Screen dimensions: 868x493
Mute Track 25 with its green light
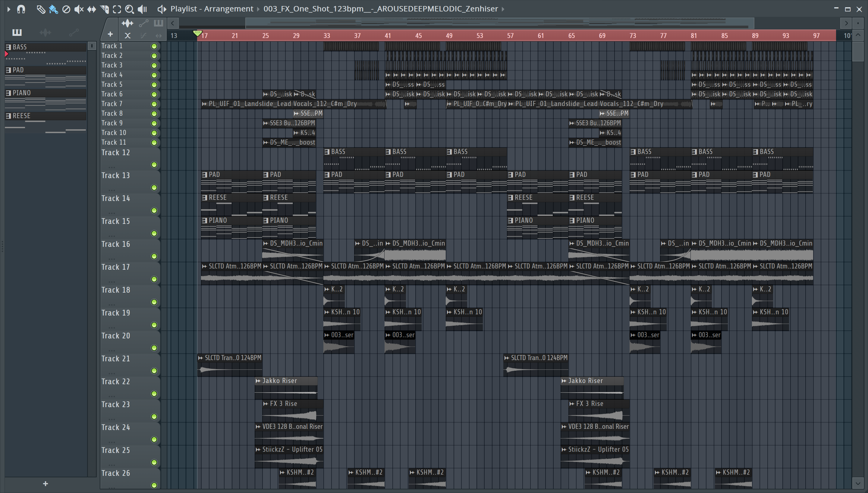(154, 463)
